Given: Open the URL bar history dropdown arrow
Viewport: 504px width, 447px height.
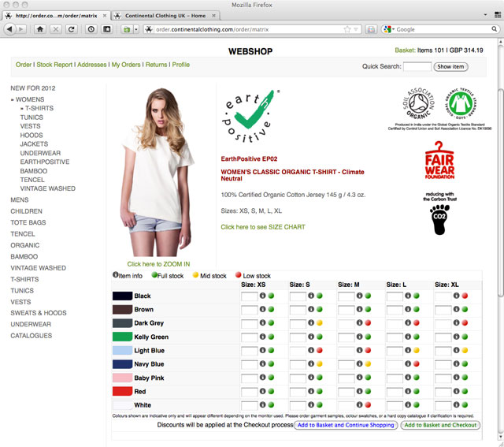Looking at the screenshot, I should [x=356, y=29].
